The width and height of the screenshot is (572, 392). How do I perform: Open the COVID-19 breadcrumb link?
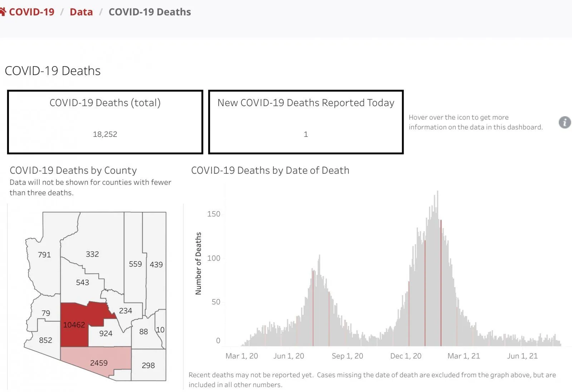coord(31,12)
